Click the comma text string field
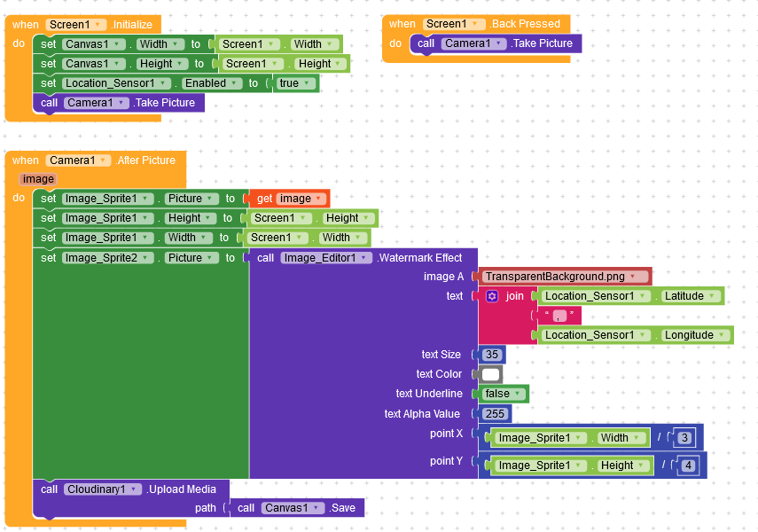This screenshot has height=532, width=758. [559, 316]
